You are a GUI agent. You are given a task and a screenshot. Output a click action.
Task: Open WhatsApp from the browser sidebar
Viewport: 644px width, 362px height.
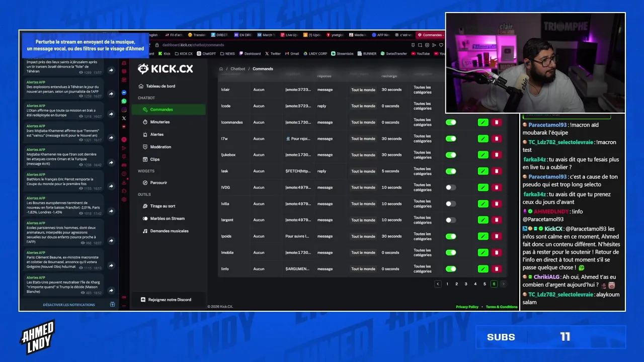tap(124, 101)
